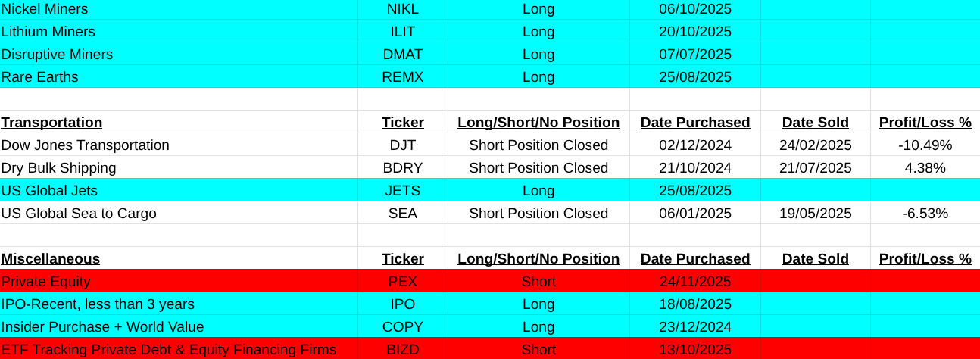Click the JETS ticker cell

coord(402,191)
